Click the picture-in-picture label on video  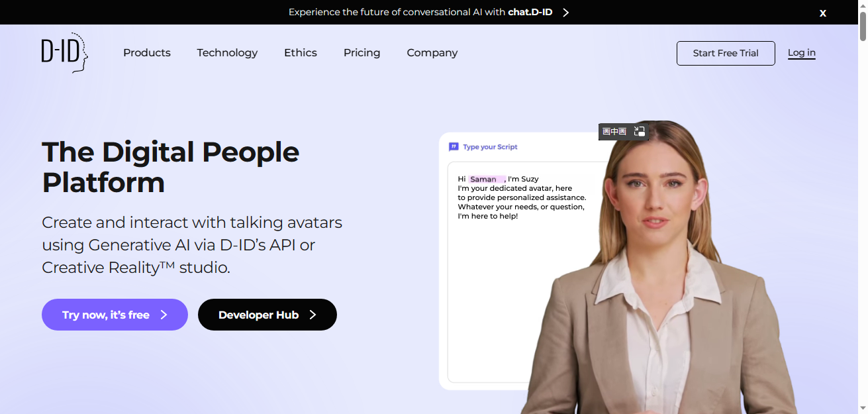[x=614, y=132]
